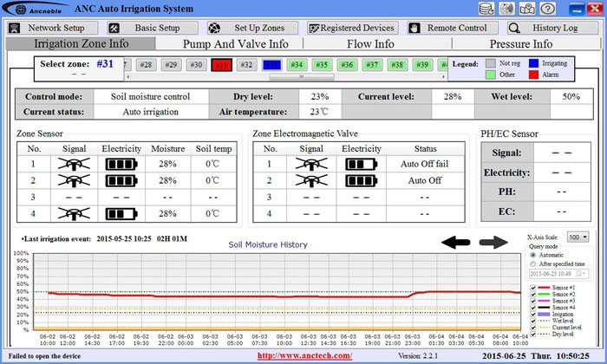607x364 pixels.
Task: Click Zone Sensor 1 signal icon
Action: pos(74,165)
